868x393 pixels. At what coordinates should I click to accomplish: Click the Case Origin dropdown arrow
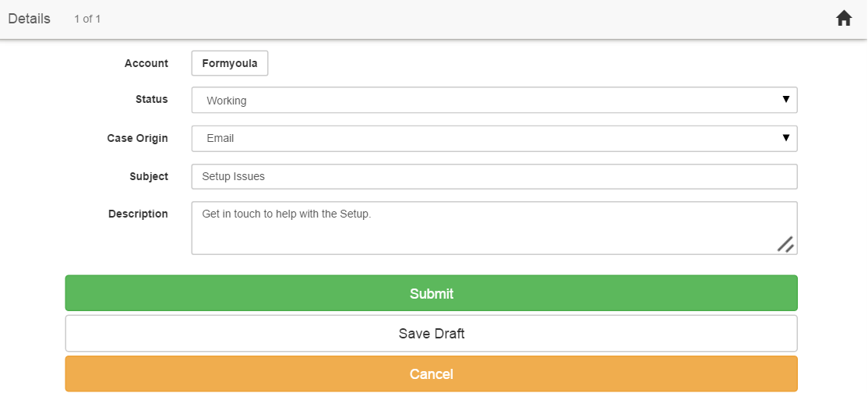(x=785, y=138)
